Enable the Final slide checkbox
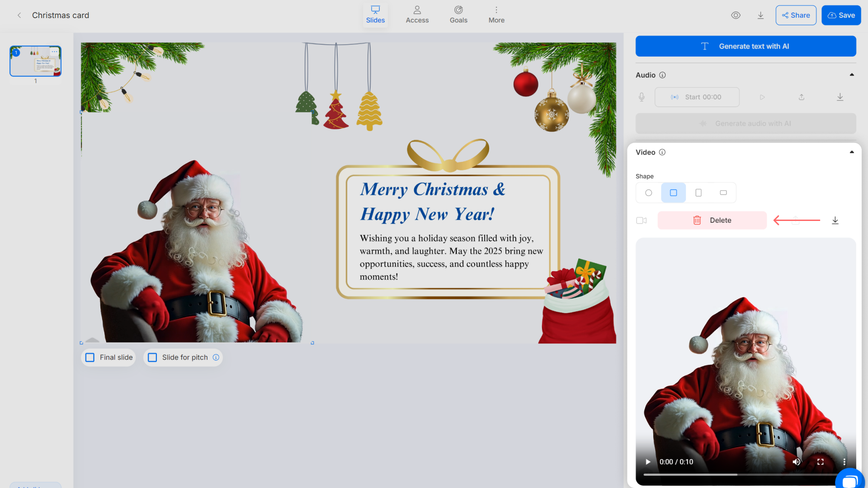This screenshot has height=488, width=868. [x=90, y=357]
